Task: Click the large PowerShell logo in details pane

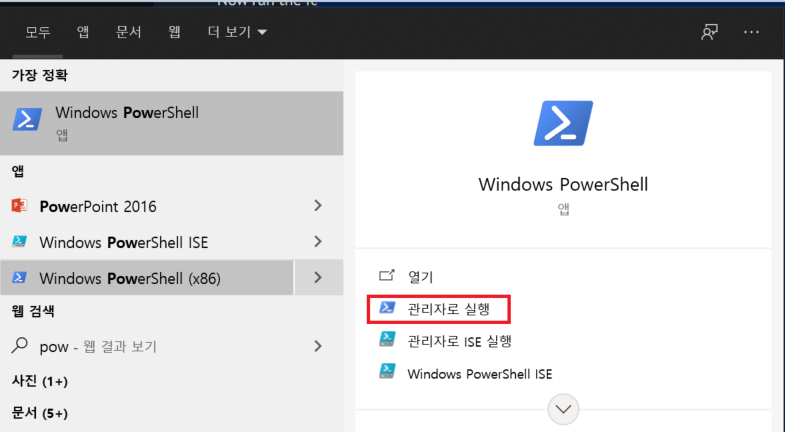Action: [x=563, y=123]
